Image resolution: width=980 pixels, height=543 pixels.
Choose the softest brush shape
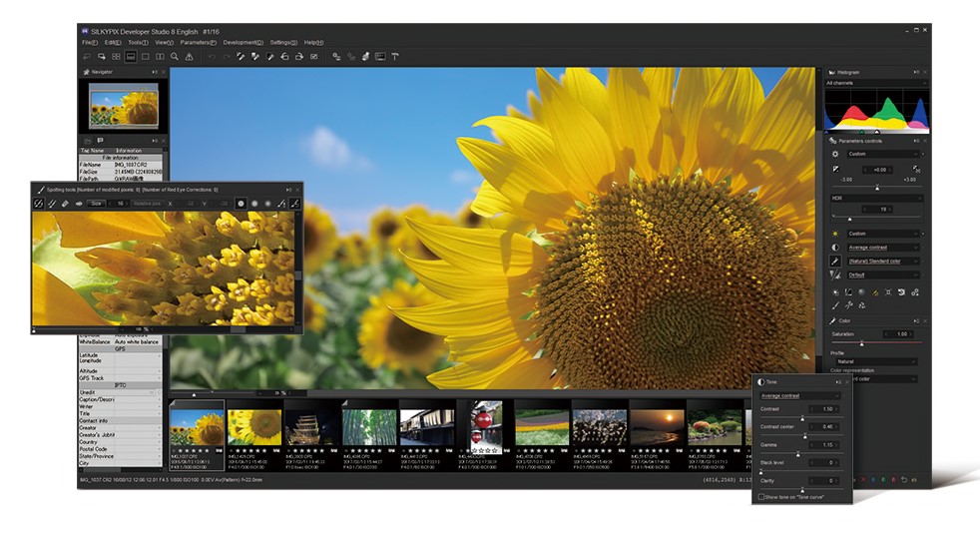[267, 203]
